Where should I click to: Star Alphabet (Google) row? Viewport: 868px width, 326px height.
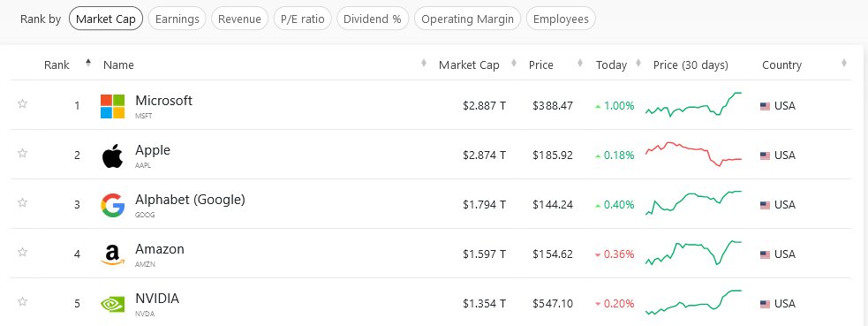[22, 202]
